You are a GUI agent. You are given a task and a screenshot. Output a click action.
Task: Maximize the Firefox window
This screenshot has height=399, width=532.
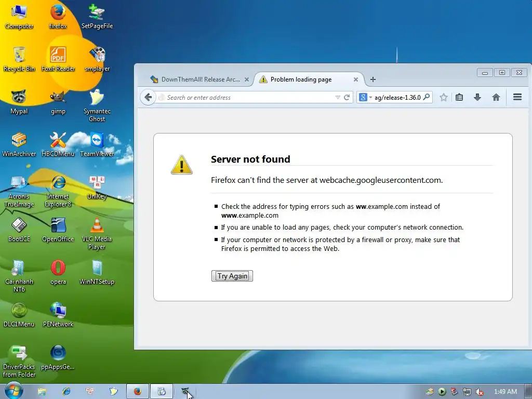[502, 73]
